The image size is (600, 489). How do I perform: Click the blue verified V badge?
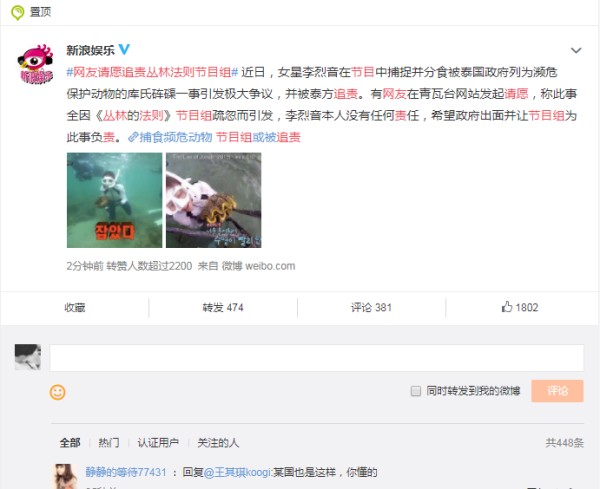[x=124, y=49]
